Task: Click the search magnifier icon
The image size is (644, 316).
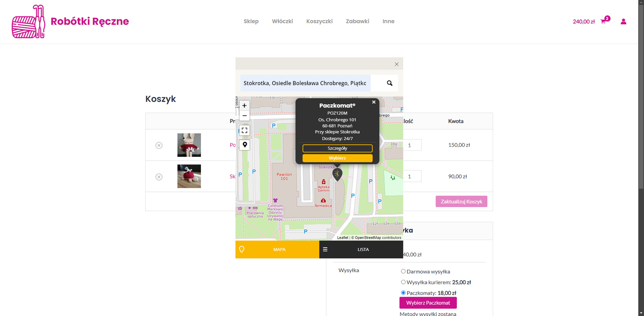Action: [389, 83]
